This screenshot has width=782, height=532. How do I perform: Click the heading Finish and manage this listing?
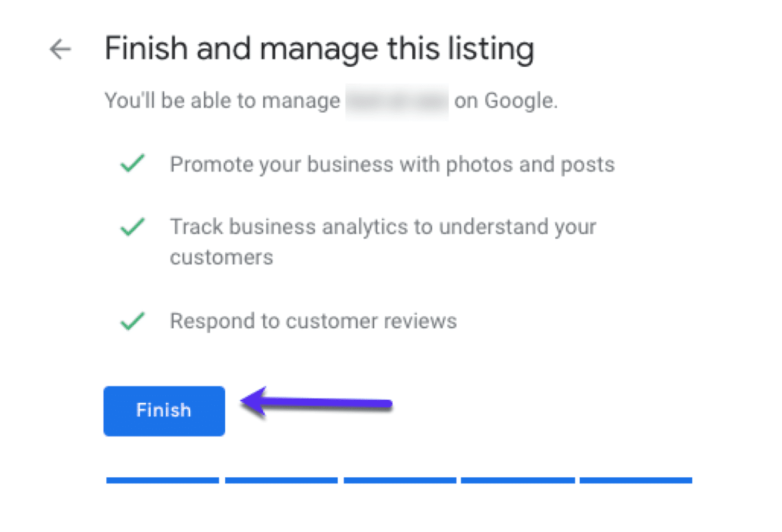pyautogui.click(x=320, y=48)
